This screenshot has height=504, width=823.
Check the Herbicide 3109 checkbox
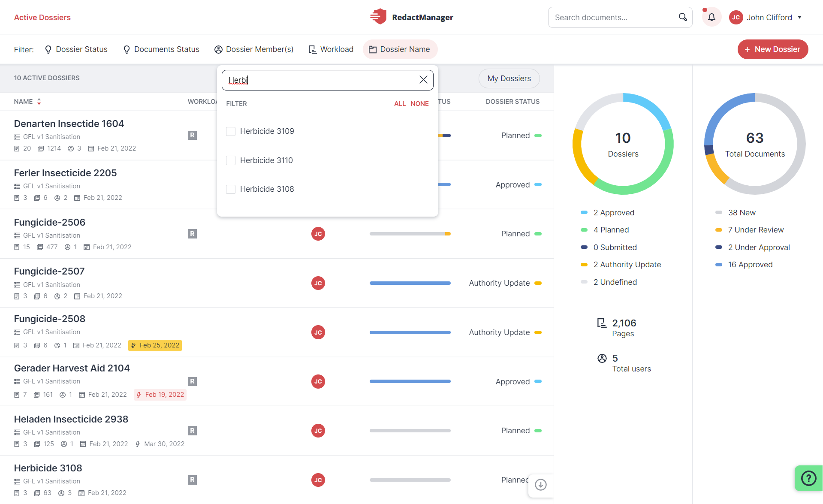[231, 131]
